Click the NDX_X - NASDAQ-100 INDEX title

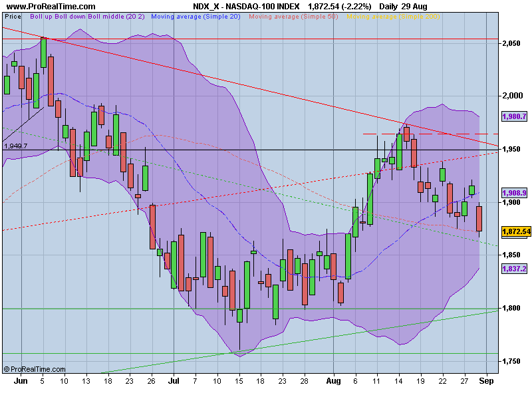246,6
